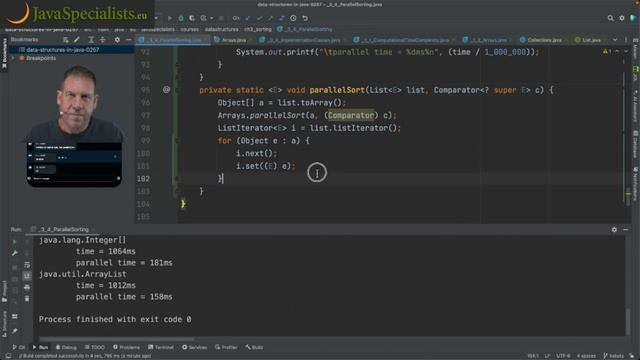Viewport: 640px width, 360px height.
Task: Clear console with the trash icon
Action: [x=27, y=299]
